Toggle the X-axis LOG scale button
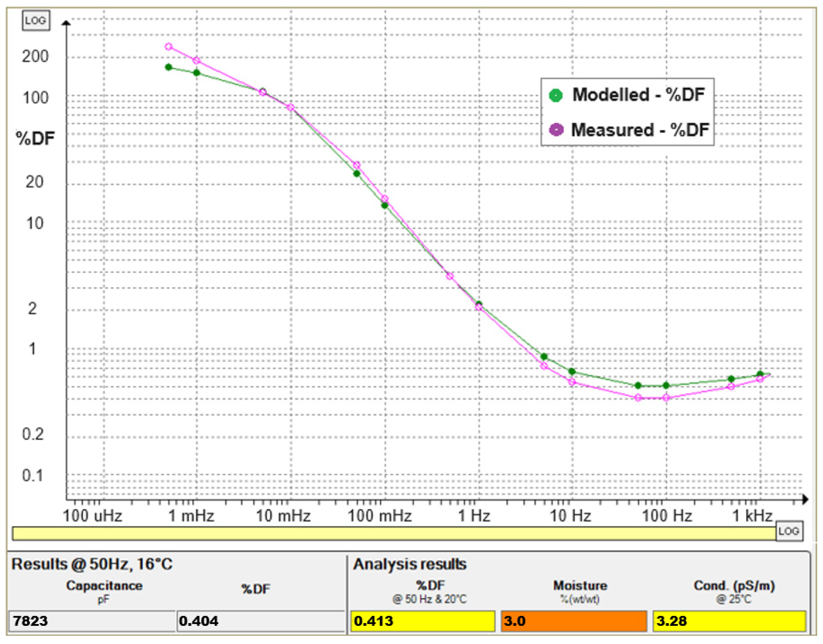 coord(789,532)
